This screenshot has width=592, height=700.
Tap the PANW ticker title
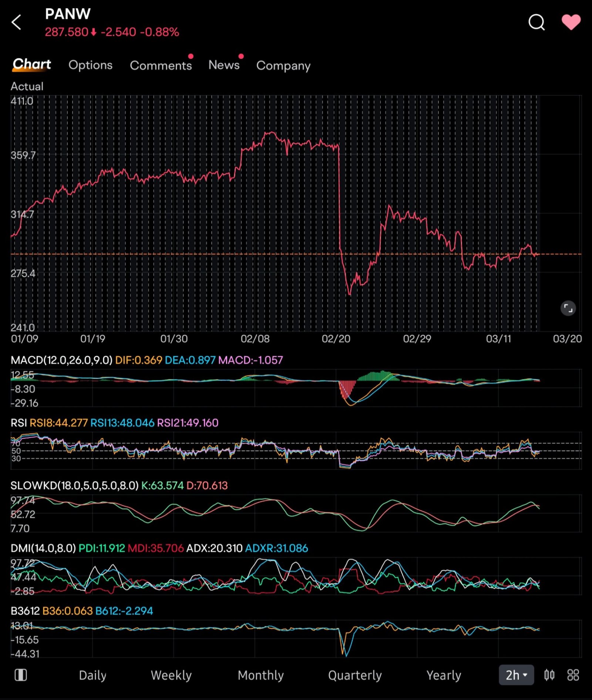point(68,14)
